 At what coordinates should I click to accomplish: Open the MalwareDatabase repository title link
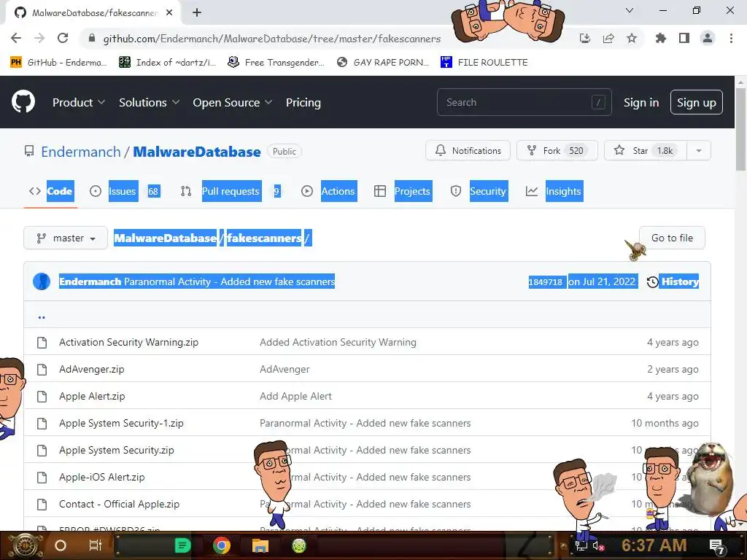point(197,152)
